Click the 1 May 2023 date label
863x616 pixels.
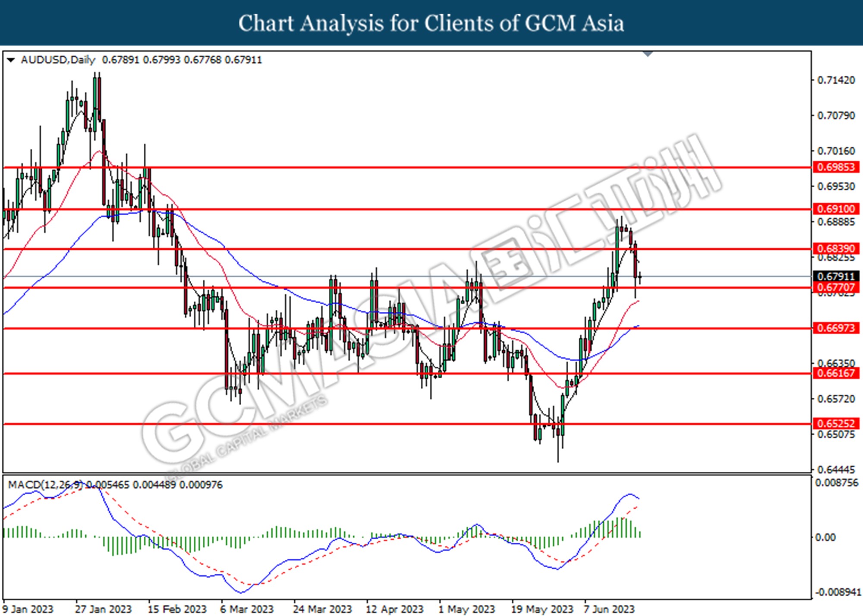467,609
